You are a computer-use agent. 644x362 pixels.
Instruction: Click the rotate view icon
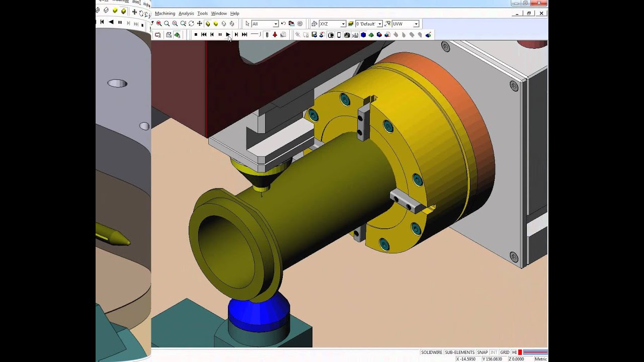(x=191, y=24)
